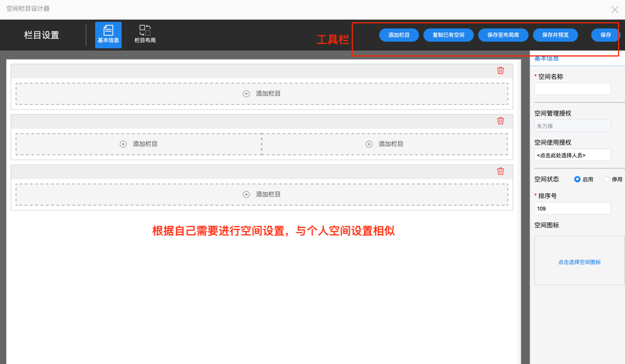
Task: Open the 空间使用授权 personnel selector
Action: [x=572, y=155]
